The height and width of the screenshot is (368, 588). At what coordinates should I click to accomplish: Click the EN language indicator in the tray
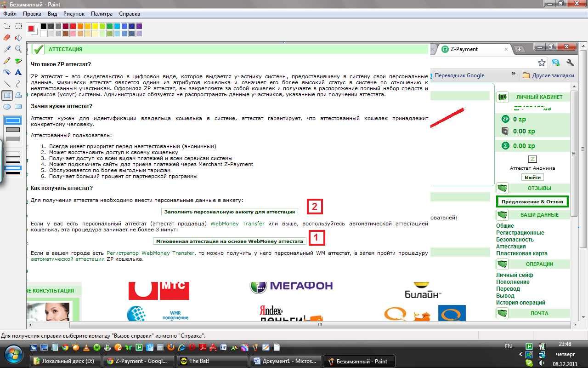pyautogui.click(x=508, y=346)
